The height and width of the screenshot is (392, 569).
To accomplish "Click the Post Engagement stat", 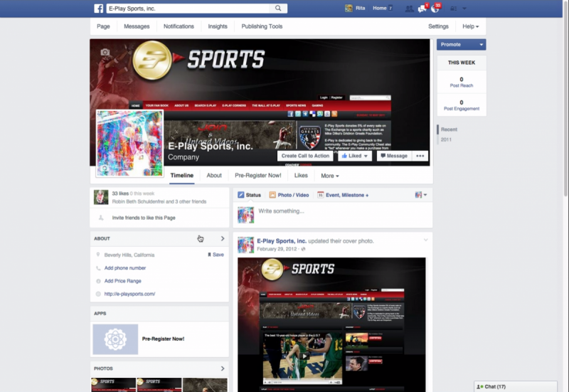I will (x=462, y=105).
